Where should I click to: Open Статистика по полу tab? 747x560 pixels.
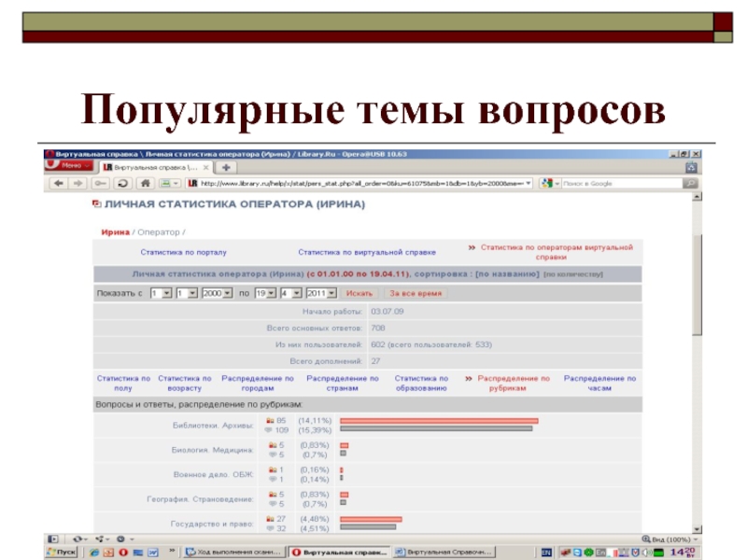click(123, 384)
